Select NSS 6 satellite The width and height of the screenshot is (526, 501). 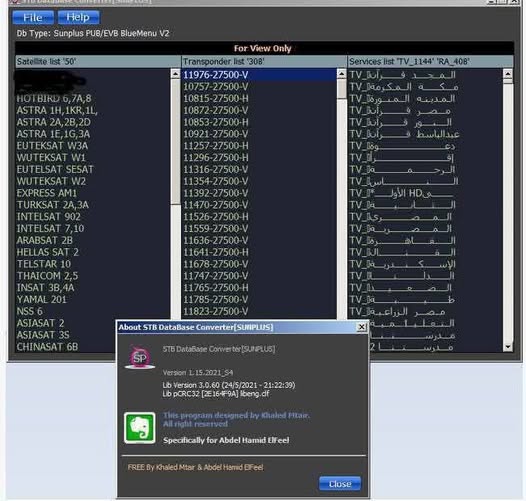coord(93,311)
